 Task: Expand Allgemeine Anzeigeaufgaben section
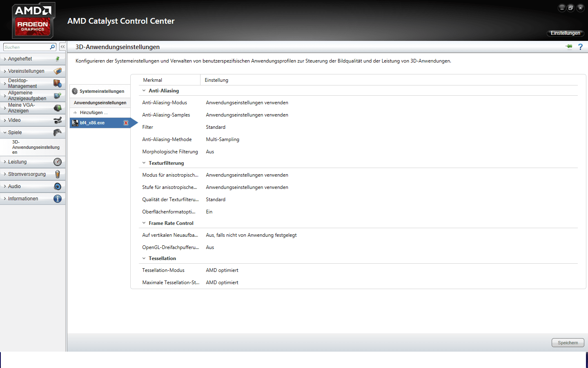(5, 96)
